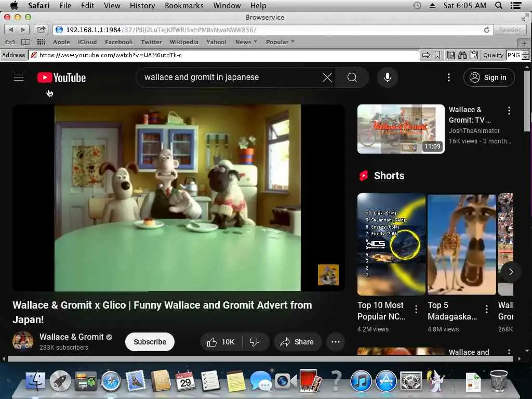532x399 pixels.
Task: Open System Preferences from the Dock
Action: pyautogui.click(x=411, y=381)
